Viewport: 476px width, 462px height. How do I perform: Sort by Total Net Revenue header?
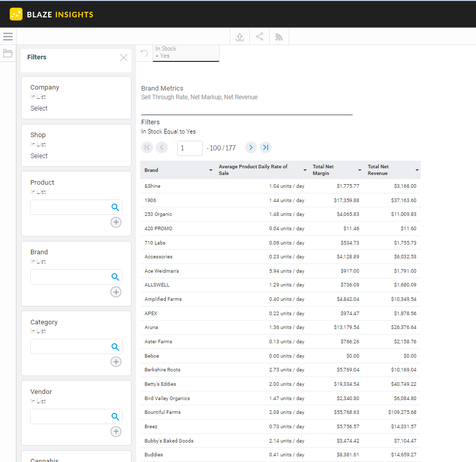pyautogui.click(x=378, y=170)
